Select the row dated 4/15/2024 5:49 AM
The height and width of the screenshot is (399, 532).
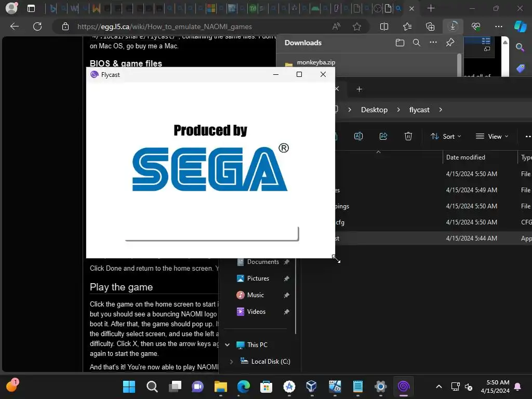click(434, 190)
